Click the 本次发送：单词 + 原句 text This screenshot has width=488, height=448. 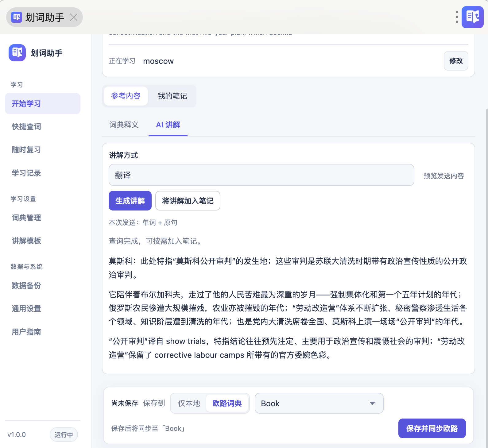click(143, 222)
